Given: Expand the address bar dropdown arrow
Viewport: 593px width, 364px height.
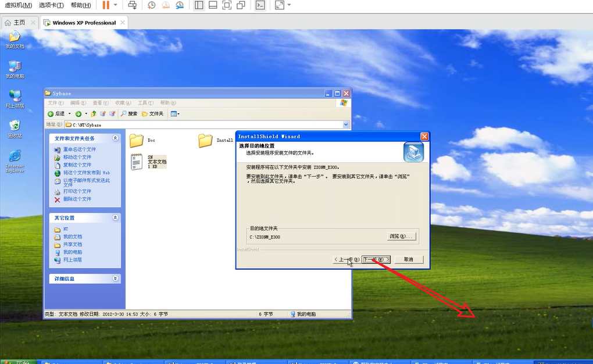Looking at the screenshot, I should 346,124.
